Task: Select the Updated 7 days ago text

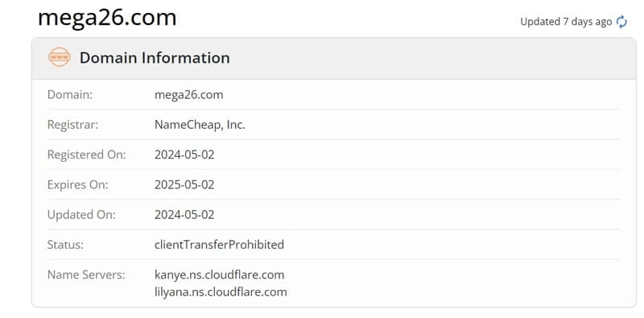Action: click(566, 22)
